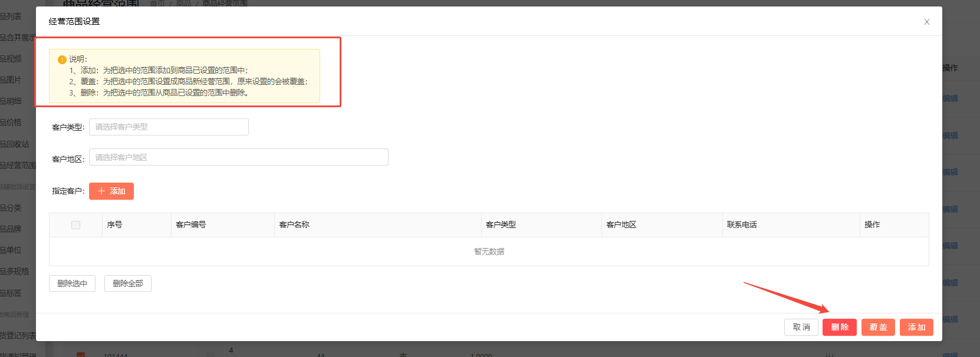Image resolution: width=980 pixels, height=357 pixels.
Task: Open 品价格 in background sidebar
Action: click(x=11, y=122)
